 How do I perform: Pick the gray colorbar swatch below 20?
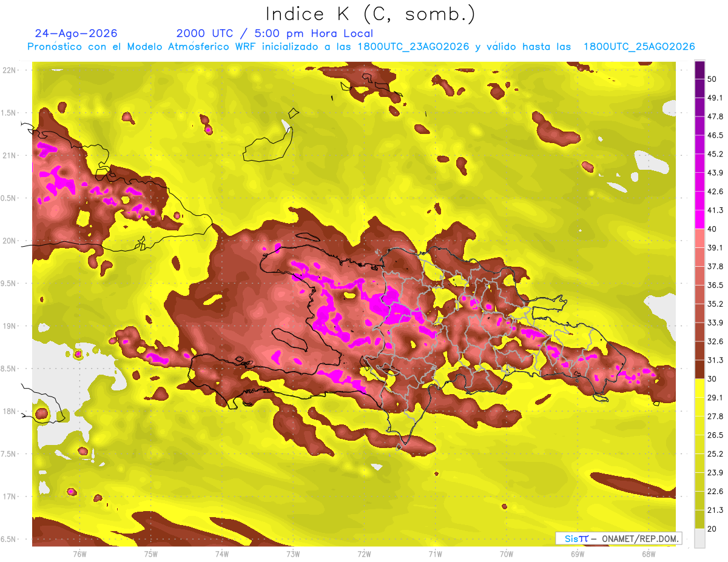click(699, 538)
